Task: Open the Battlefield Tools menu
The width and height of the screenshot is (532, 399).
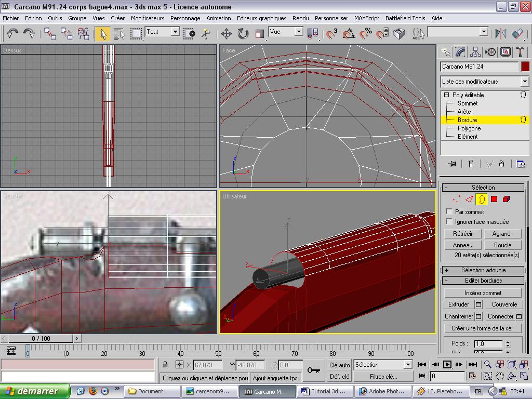Action: point(405,18)
